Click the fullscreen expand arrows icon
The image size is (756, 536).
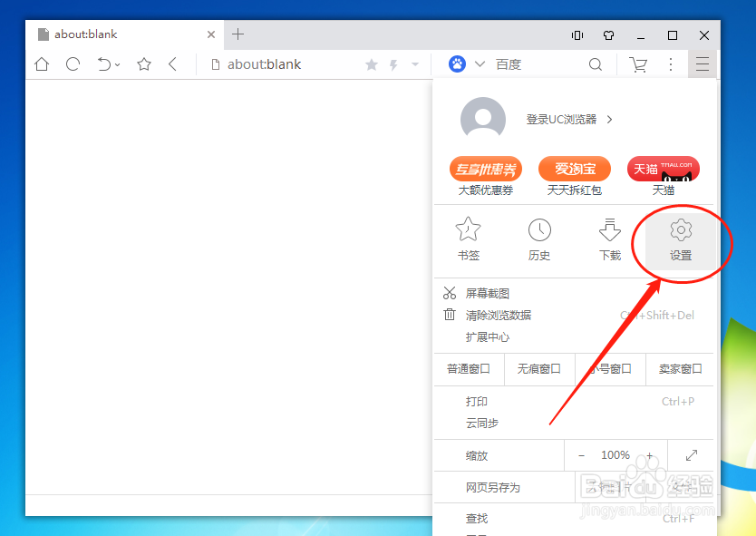pos(692,455)
